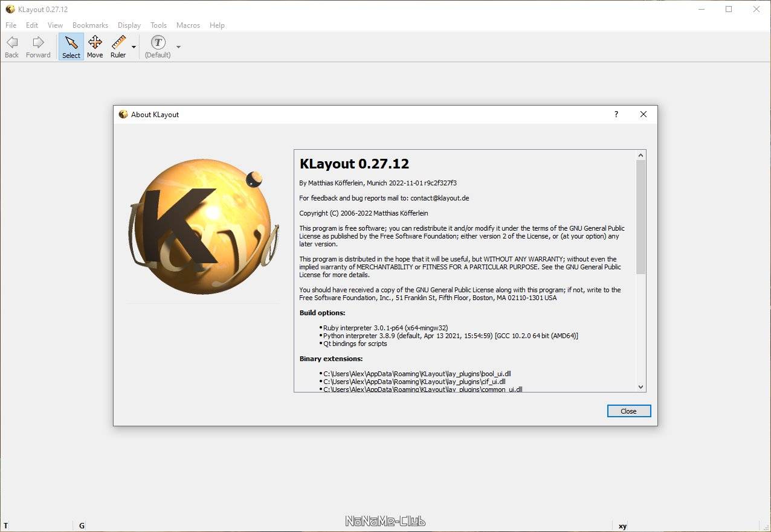Click the KLayout app icon in main title bar
This screenshot has width=771, height=532.
click(10, 9)
